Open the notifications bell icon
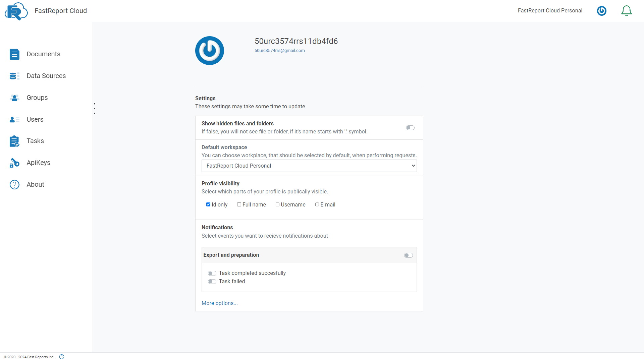Viewport: 644px width, 362px height. pyautogui.click(x=626, y=11)
